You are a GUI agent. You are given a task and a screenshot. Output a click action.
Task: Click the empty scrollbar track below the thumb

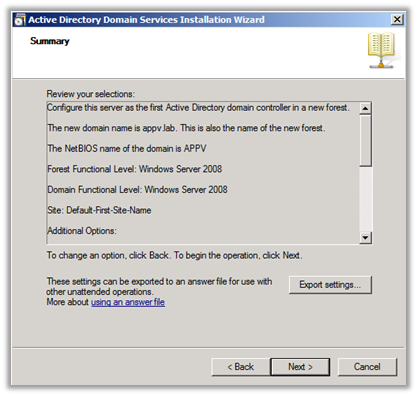point(366,199)
